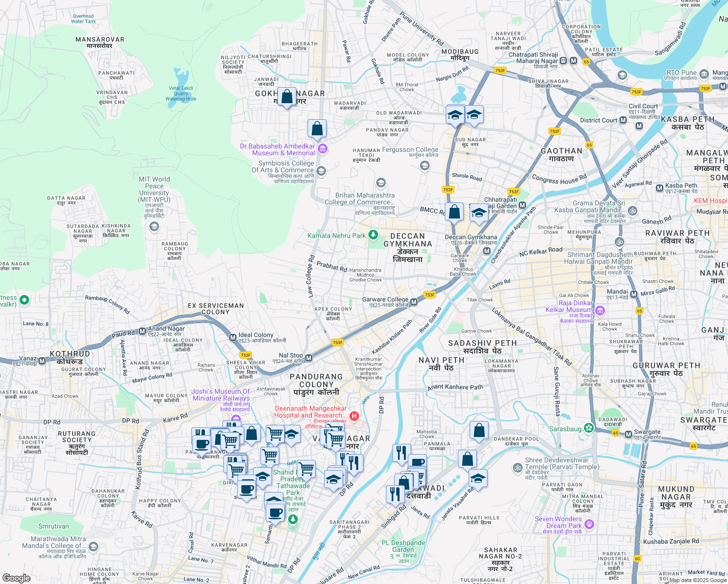This screenshot has height=584, width=728.
Task: Select the SADASHIV PETH label
Action: (482, 343)
